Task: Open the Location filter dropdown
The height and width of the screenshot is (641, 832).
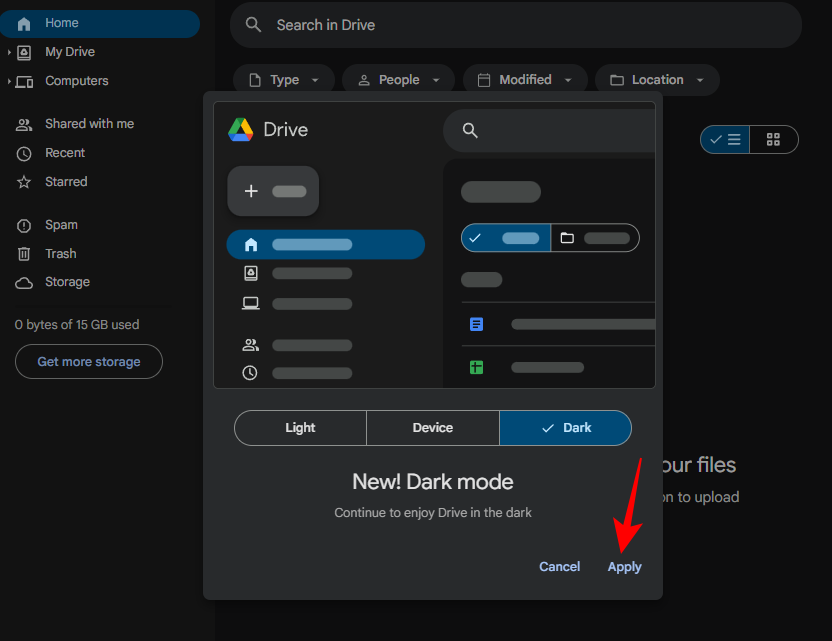Action: coord(657,80)
